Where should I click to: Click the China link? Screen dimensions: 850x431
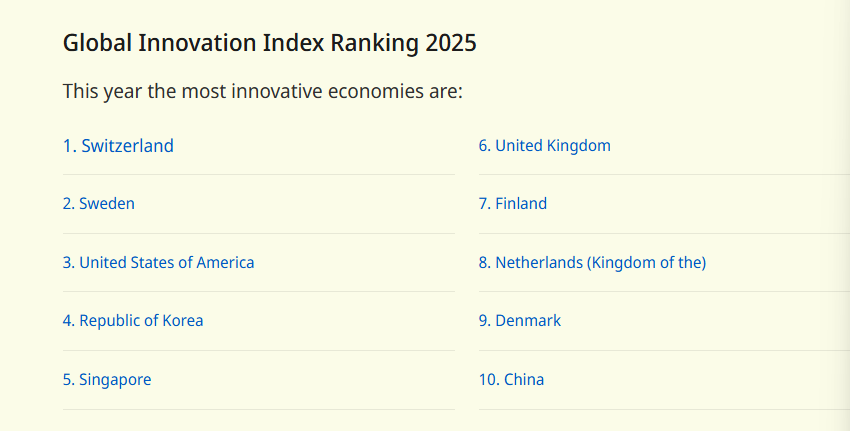click(x=511, y=380)
